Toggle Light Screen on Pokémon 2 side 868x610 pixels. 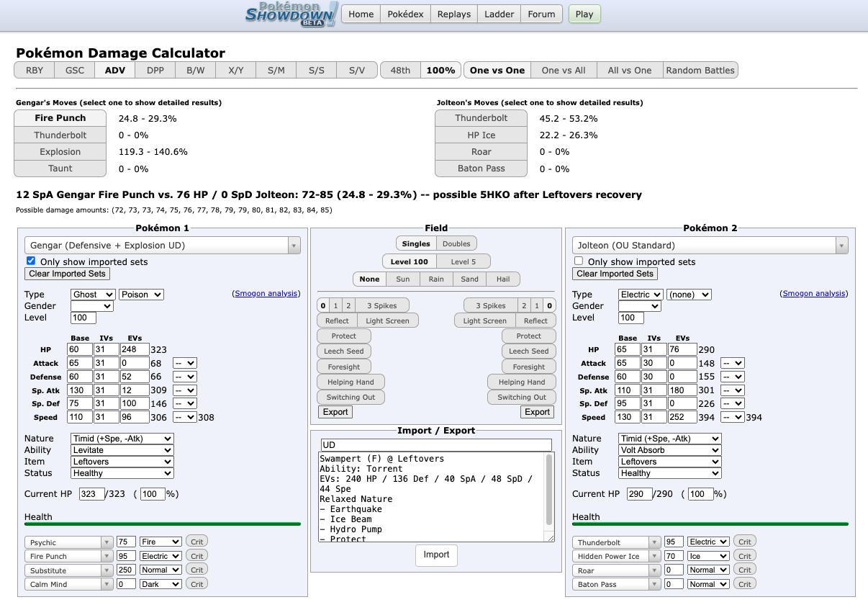[484, 320]
